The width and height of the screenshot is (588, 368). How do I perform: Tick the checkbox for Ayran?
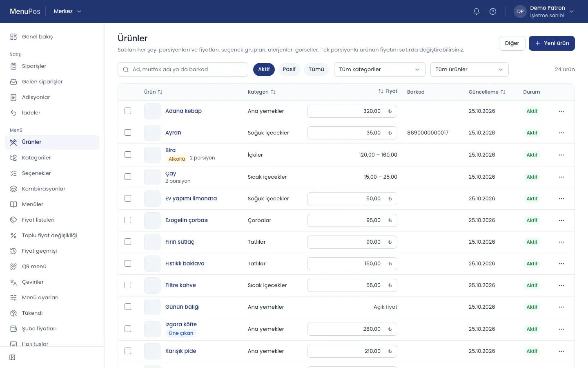click(128, 132)
